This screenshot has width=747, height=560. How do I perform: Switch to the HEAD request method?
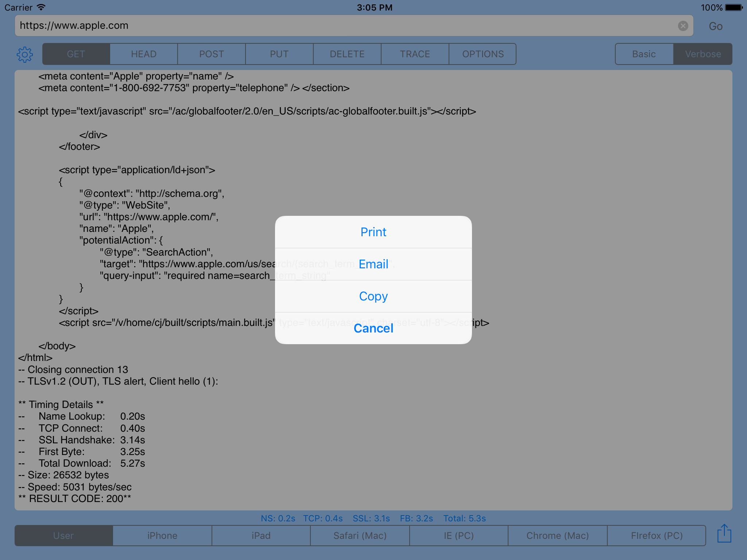(144, 54)
